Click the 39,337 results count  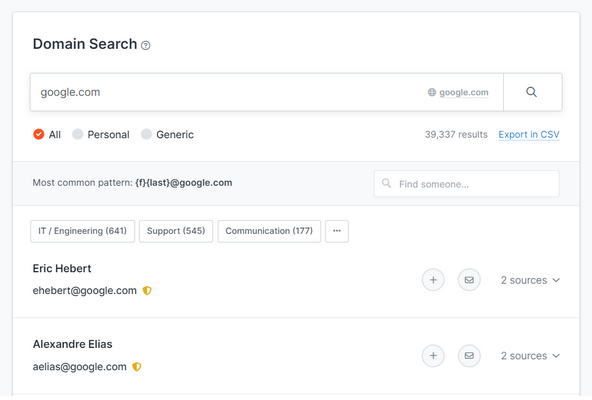point(456,134)
